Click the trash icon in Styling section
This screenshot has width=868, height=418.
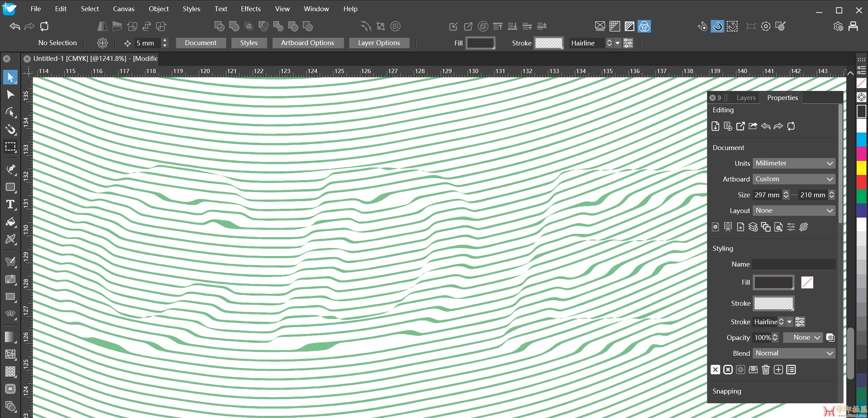click(x=765, y=370)
